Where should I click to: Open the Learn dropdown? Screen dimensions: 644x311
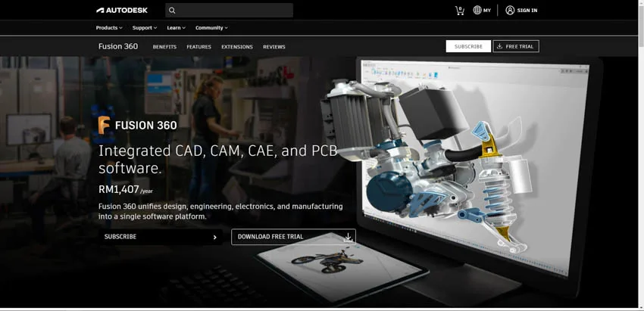[177, 28]
